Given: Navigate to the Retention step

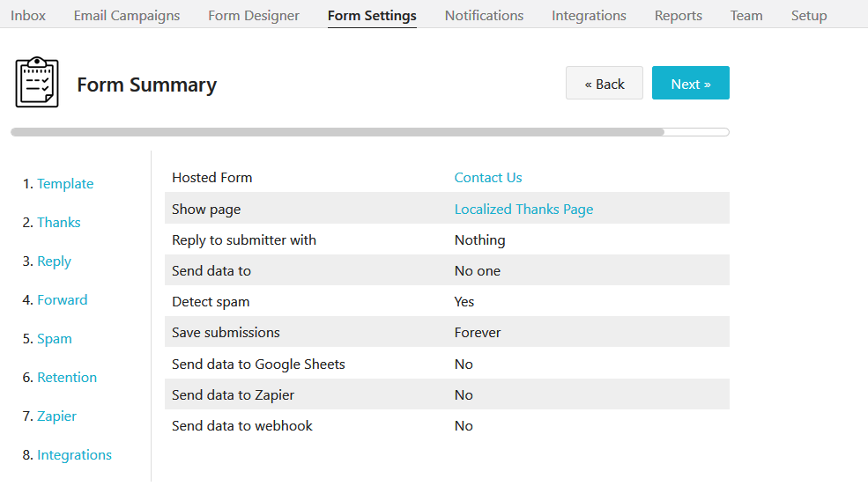Looking at the screenshot, I should [67, 378].
